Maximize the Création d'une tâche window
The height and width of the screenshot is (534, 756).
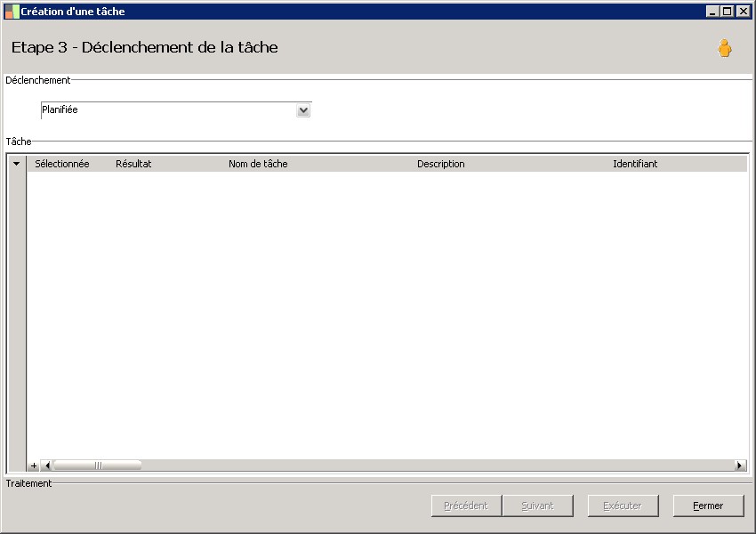click(x=727, y=11)
